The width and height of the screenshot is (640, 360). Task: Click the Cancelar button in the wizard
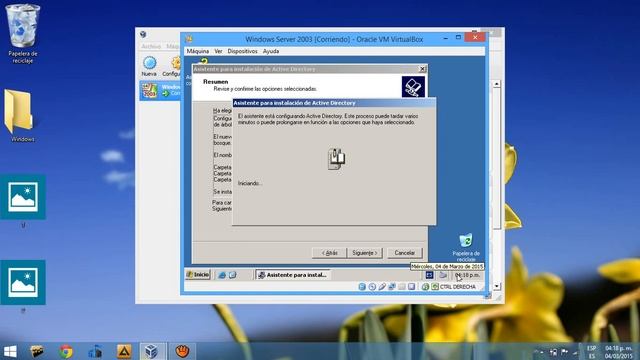(404, 253)
